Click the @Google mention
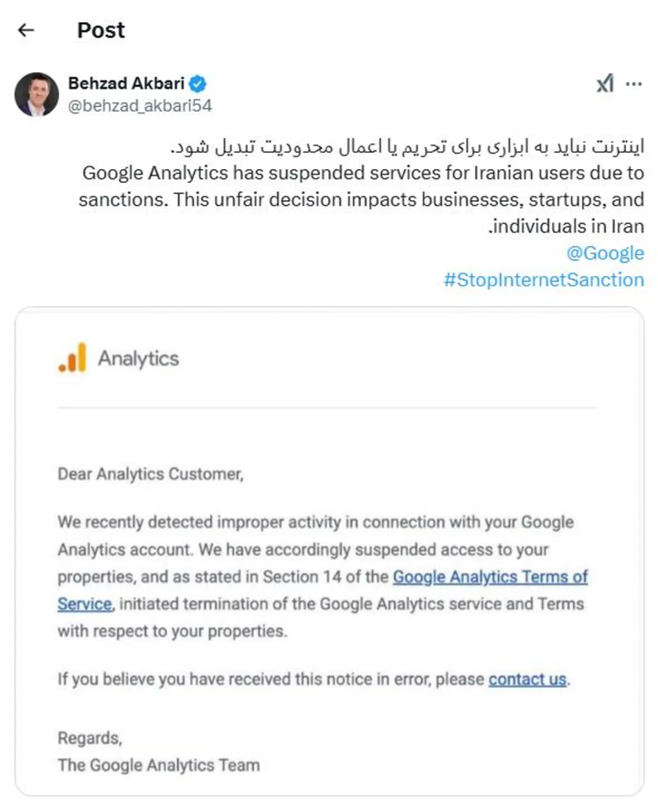 pos(605,252)
